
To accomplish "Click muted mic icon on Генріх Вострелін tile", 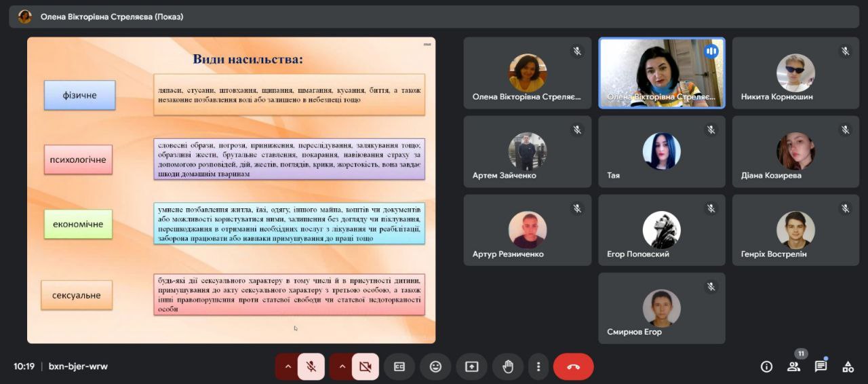I will (845, 208).
